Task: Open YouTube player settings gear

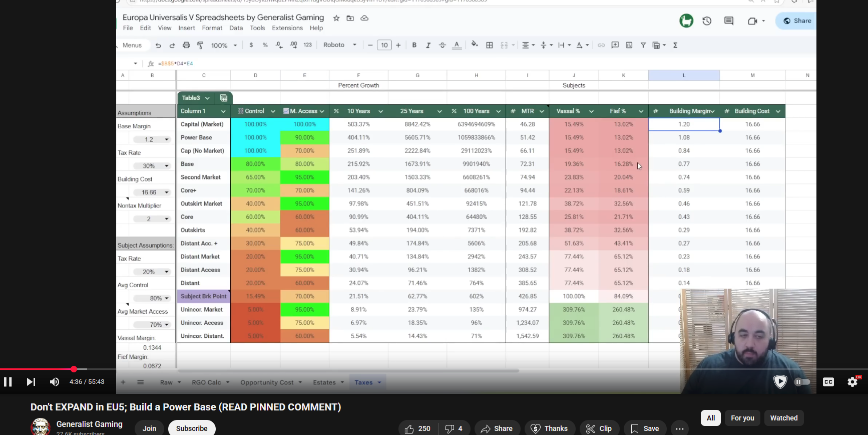Action: 852,382
